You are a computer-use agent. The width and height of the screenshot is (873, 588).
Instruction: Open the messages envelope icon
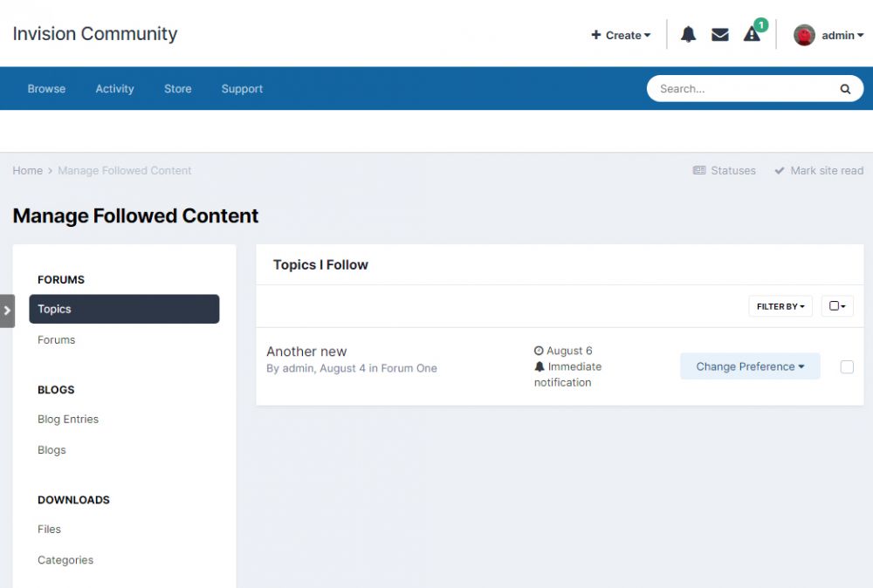coord(720,35)
